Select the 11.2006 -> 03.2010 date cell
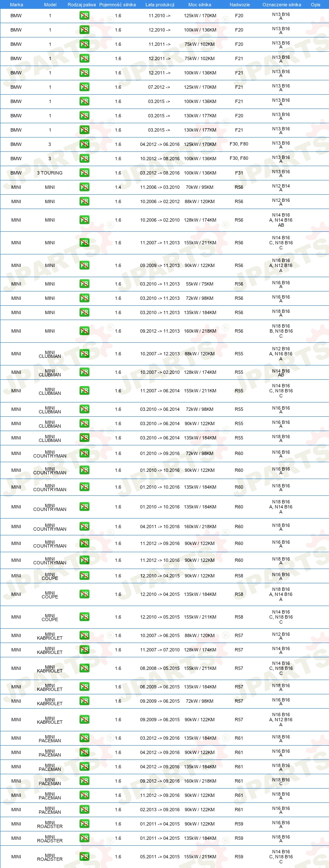Image resolution: width=329 pixels, height=868 pixels. tap(160, 188)
